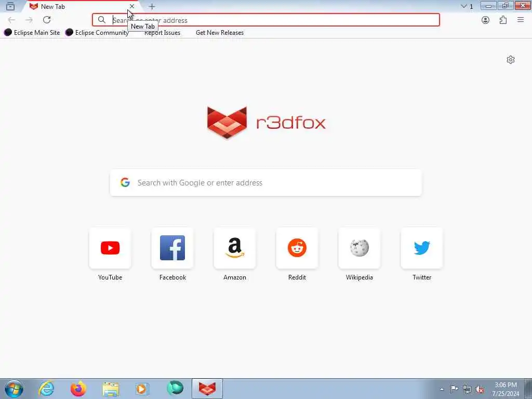Image resolution: width=532 pixels, height=399 pixels.
Task: Go forward with the forward arrow
Action: 29,20
